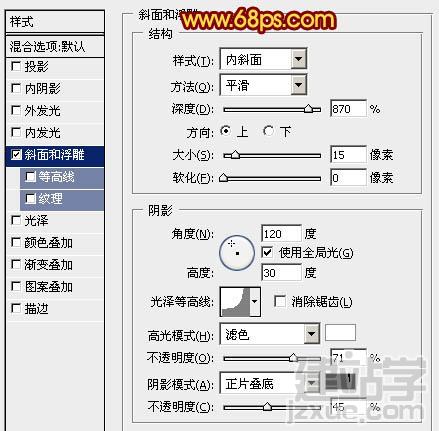
Task: Click the angle dial control
Action: point(237,253)
